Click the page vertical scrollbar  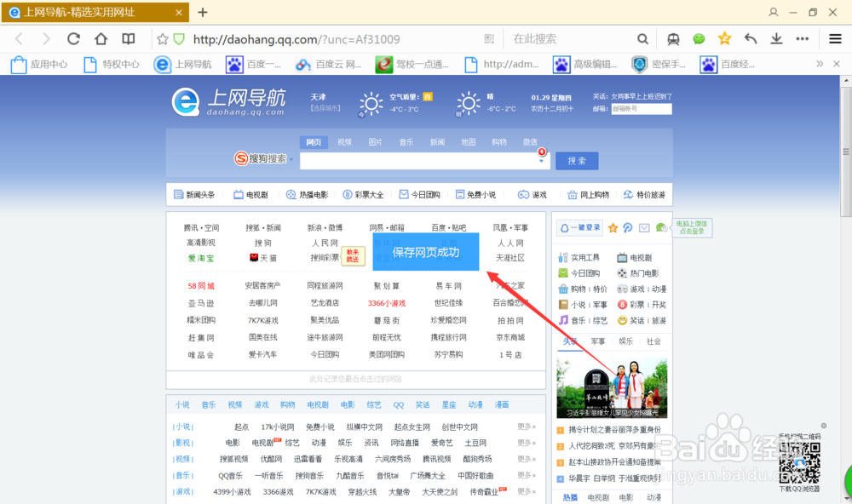[x=846, y=152]
